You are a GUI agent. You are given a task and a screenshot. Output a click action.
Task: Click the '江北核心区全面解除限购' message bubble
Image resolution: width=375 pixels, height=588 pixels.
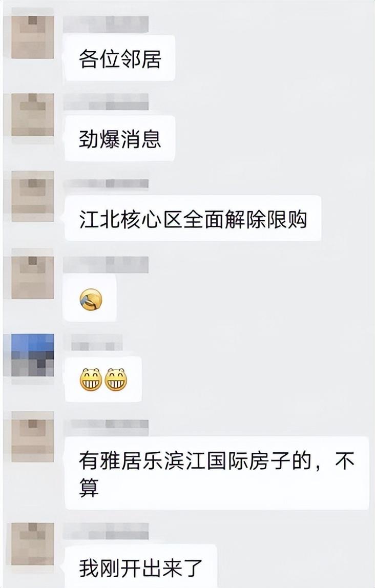193,218
